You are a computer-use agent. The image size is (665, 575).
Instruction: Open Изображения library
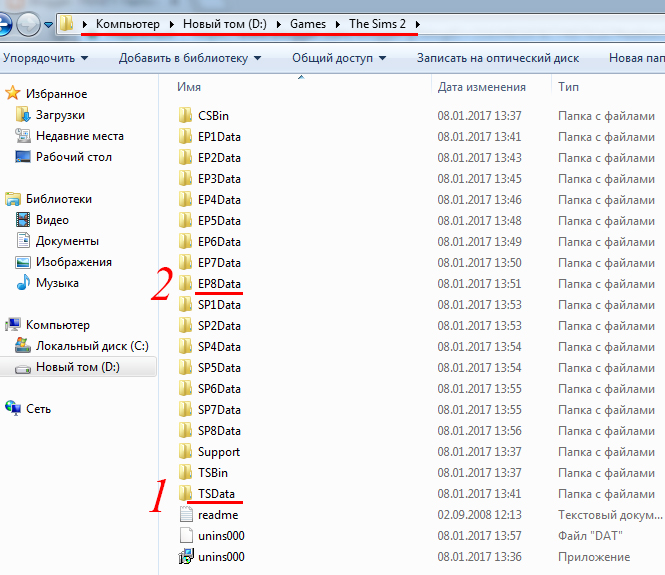pyautogui.click(x=74, y=262)
